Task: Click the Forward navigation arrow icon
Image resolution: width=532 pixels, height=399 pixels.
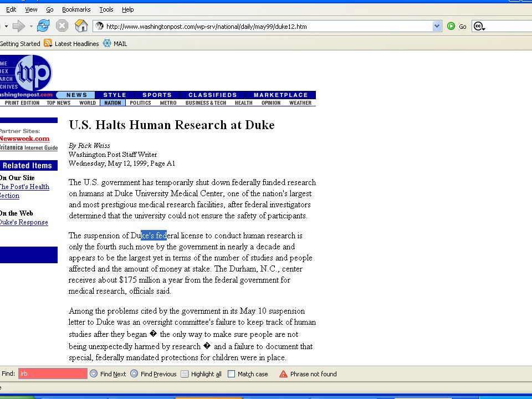Action: (19, 26)
